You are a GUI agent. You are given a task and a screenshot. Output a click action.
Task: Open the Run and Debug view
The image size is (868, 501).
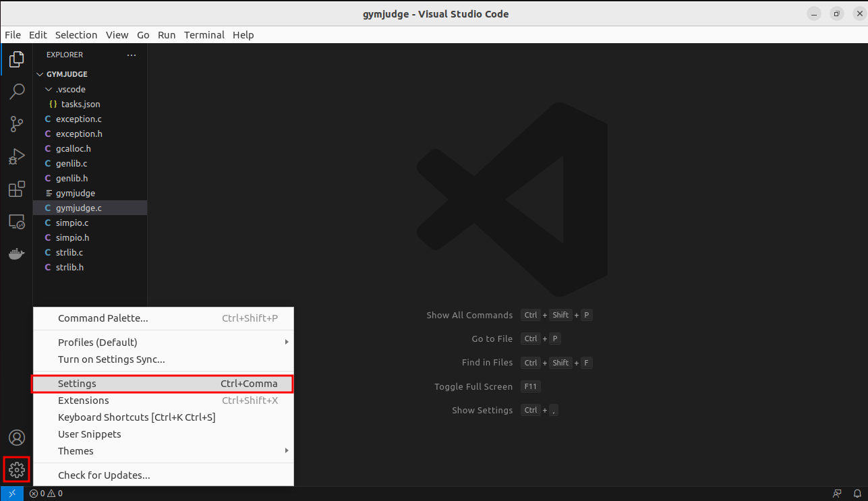point(17,156)
